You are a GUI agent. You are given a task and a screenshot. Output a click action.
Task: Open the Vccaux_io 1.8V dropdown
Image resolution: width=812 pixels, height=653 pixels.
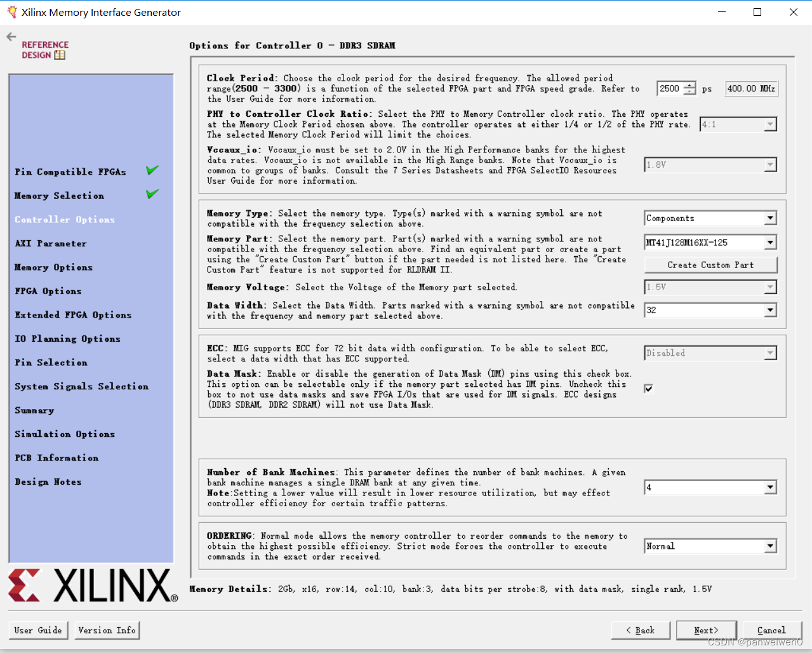pos(710,165)
